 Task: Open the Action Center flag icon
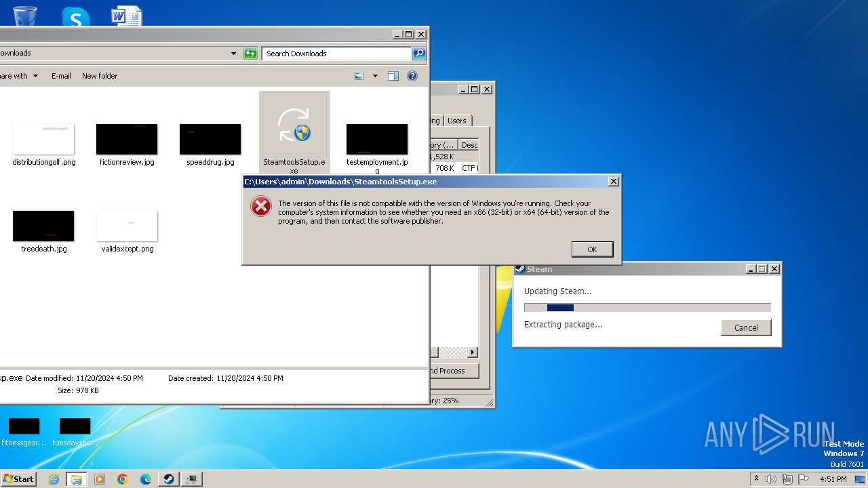pyautogui.click(x=804, y=479)
